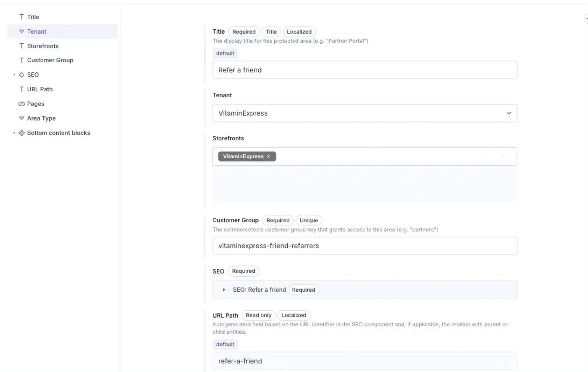Click the Required badge next to Customer Group

[x=278, y=220]
